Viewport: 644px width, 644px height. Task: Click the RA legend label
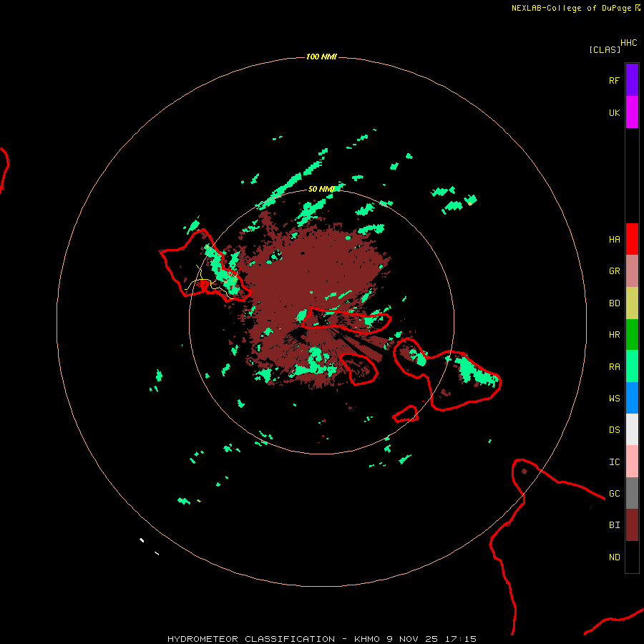coord(614,367)
